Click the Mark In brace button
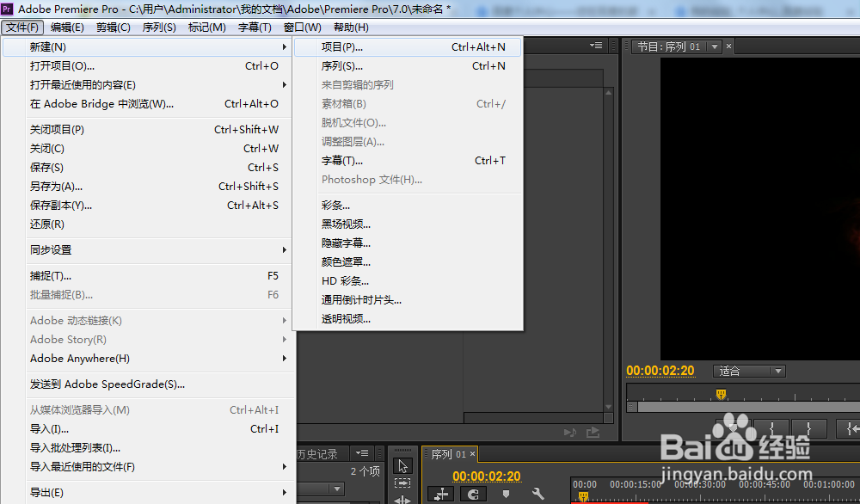860x504 pixels. click(x=772, y=428)
